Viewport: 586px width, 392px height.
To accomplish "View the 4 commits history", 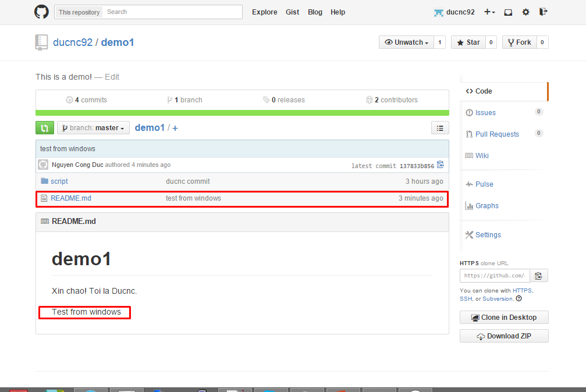I will click(87, 100).
